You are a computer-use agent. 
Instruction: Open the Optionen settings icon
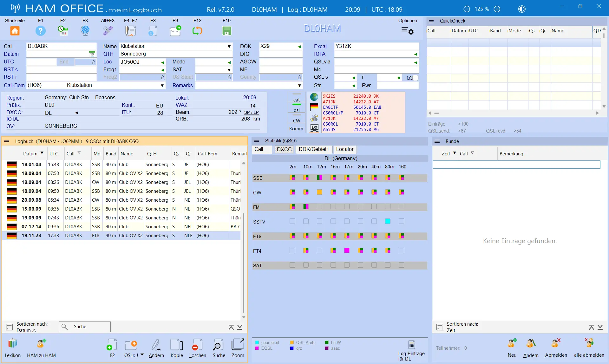click(x=408, y=31)
